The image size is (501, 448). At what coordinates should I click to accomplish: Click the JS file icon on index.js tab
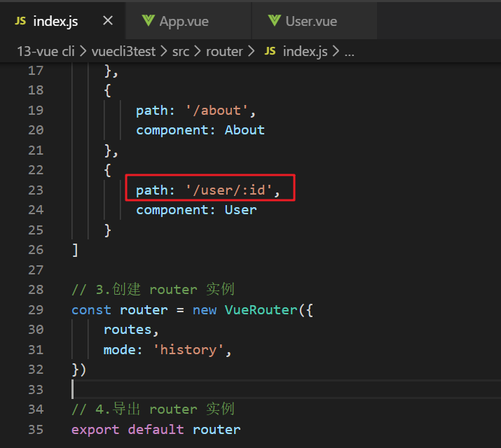20,21
